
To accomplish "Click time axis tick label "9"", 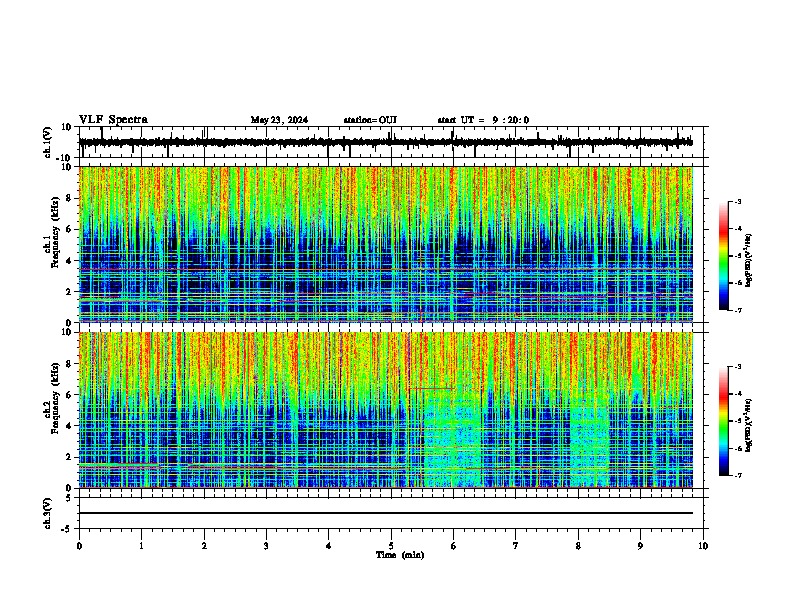I will click(x=640, y=546).
